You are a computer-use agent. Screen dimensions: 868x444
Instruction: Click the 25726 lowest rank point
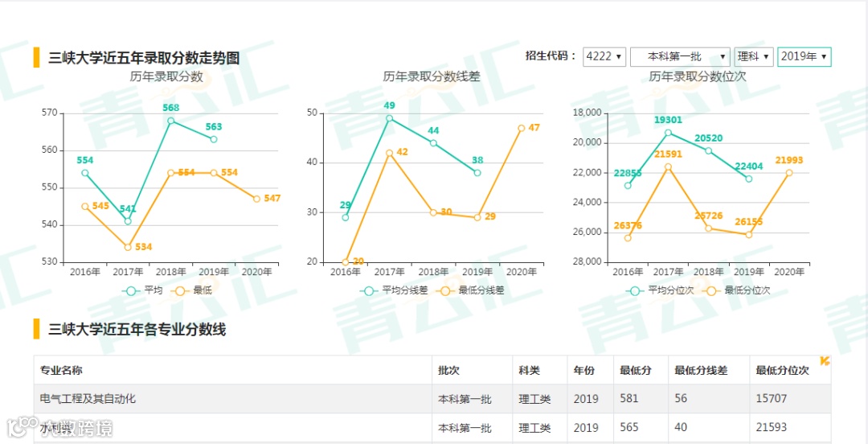point(709,228)
